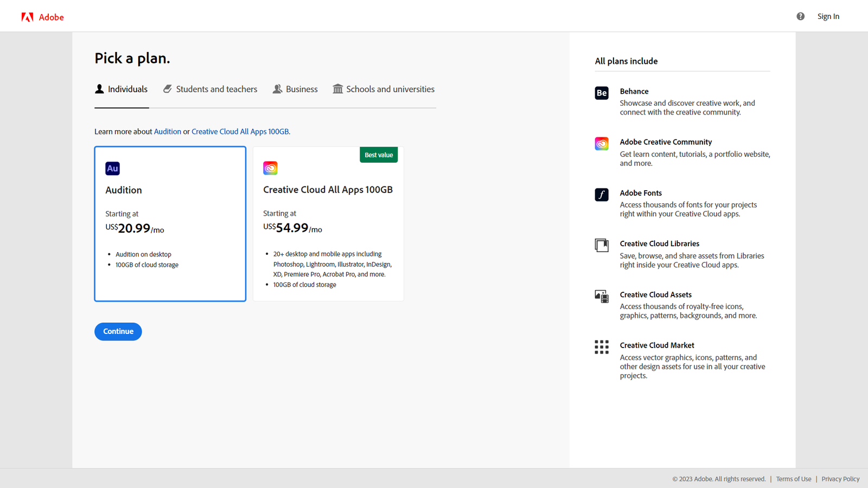
Task: Click the 2023 Adobe copyright text
Action: [719, 479]
